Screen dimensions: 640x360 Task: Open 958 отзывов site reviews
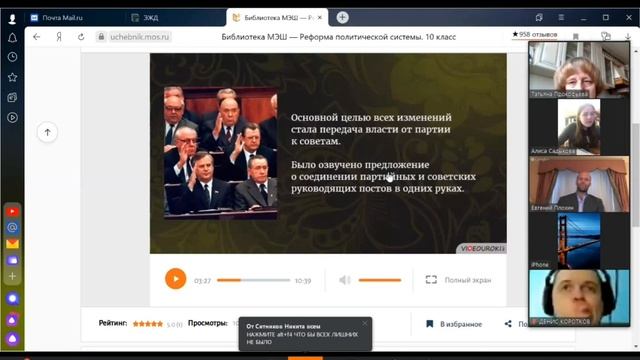tap(535, 35)
